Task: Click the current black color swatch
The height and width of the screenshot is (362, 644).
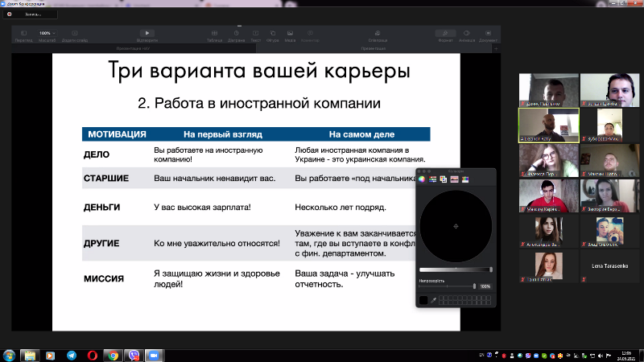Action: coord(423,300)
